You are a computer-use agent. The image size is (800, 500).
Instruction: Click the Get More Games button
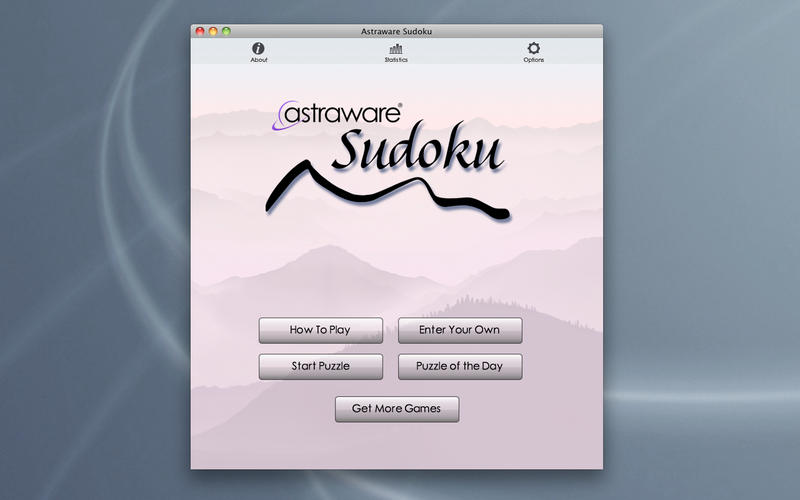pyautogui.click(x=396, y=409)
